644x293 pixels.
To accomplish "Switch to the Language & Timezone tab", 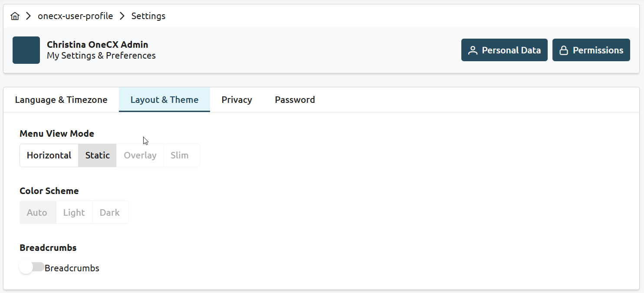I will 61,100.
